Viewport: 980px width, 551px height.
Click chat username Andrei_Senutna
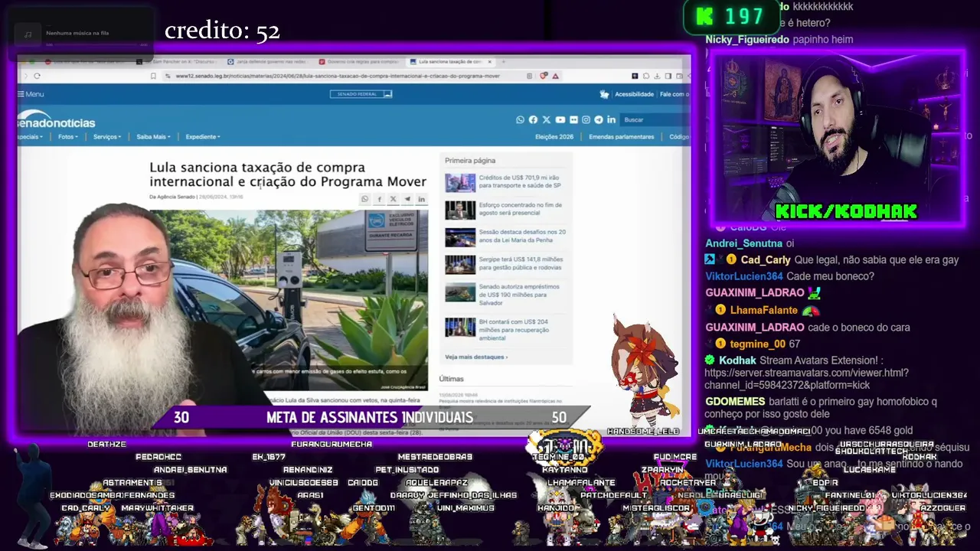coord(743,243)
